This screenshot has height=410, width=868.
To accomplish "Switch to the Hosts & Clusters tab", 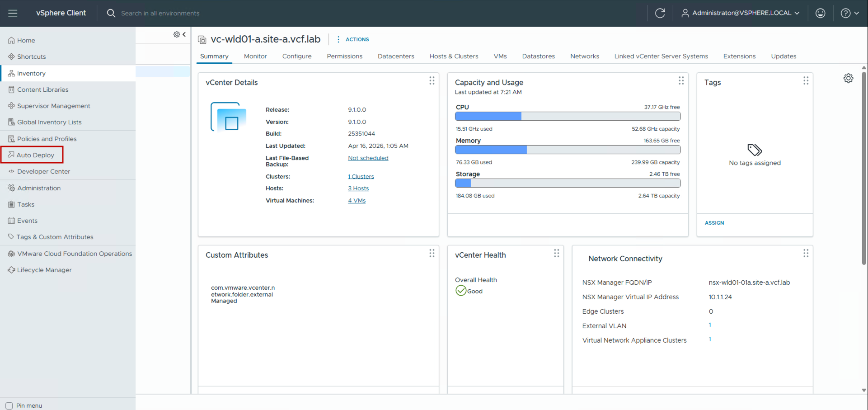I will [454, 56].
